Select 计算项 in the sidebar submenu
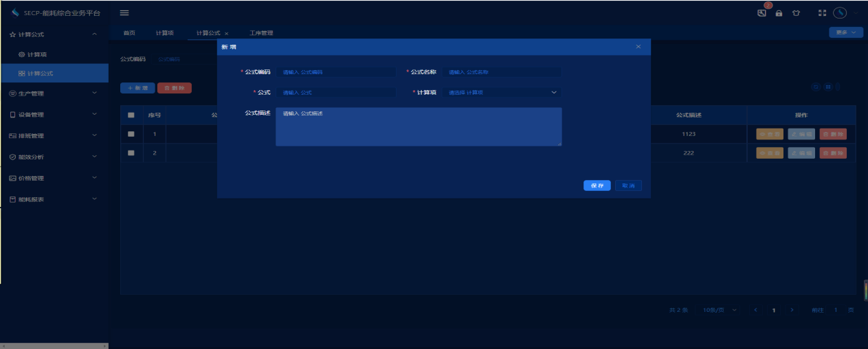868x349 pixels. (36, 54)
